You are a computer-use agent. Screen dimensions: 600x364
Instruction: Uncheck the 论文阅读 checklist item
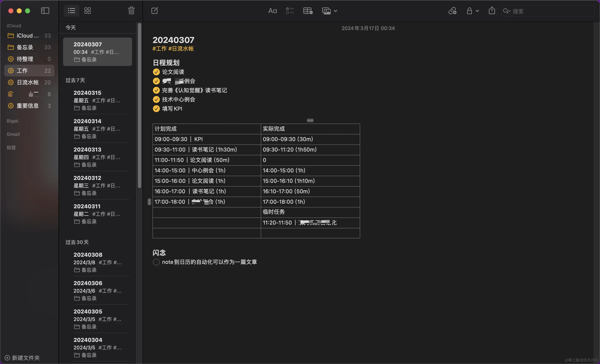[x=156, y=72]
